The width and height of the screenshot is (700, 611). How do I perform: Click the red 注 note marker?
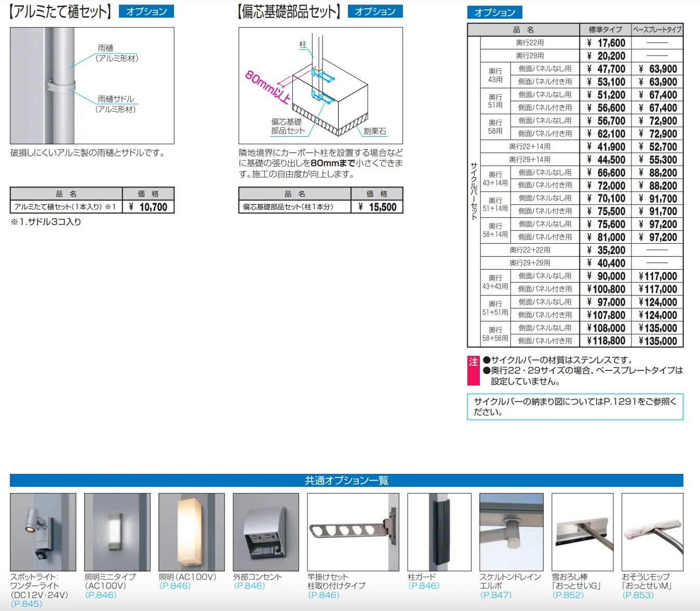point(474,370)
